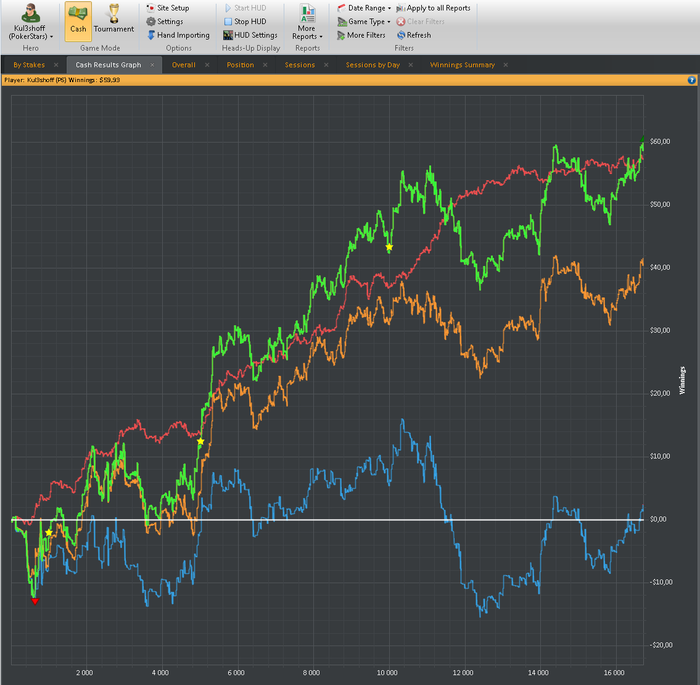Screen dimensions: 700x685
Task: Select the Cash Results Graph tab
Action: pos(108,65)
